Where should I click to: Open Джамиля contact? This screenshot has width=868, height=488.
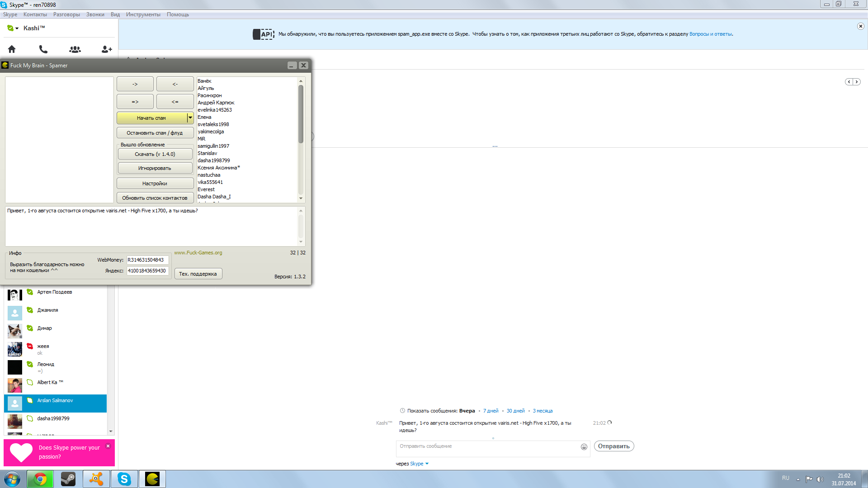55,313
